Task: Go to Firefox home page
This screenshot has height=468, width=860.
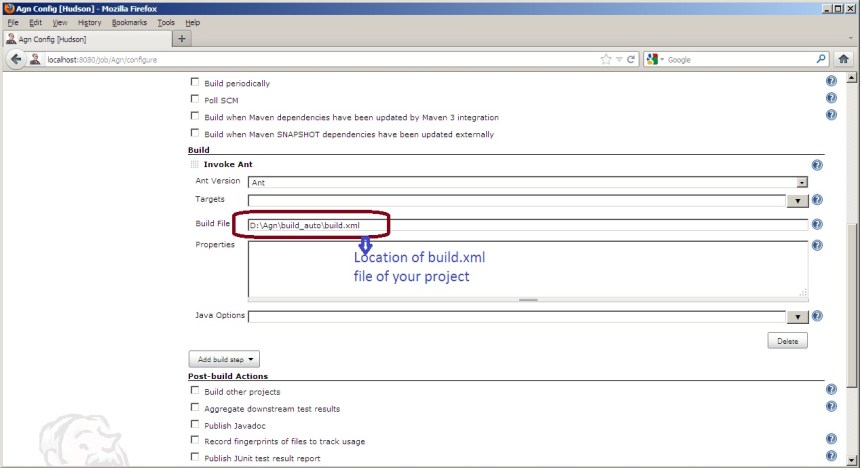Action: click(844, 59)
